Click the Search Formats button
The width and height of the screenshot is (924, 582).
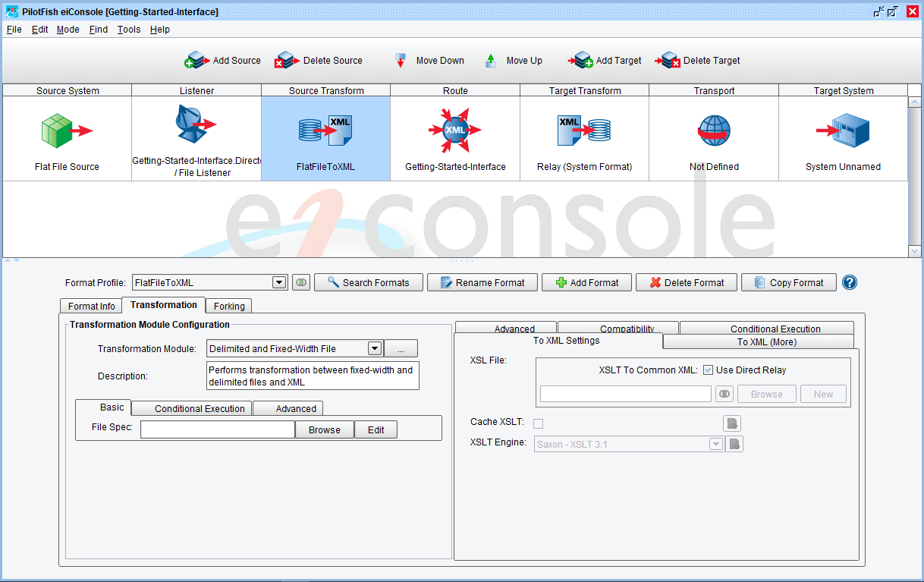(x=368, y=282)
